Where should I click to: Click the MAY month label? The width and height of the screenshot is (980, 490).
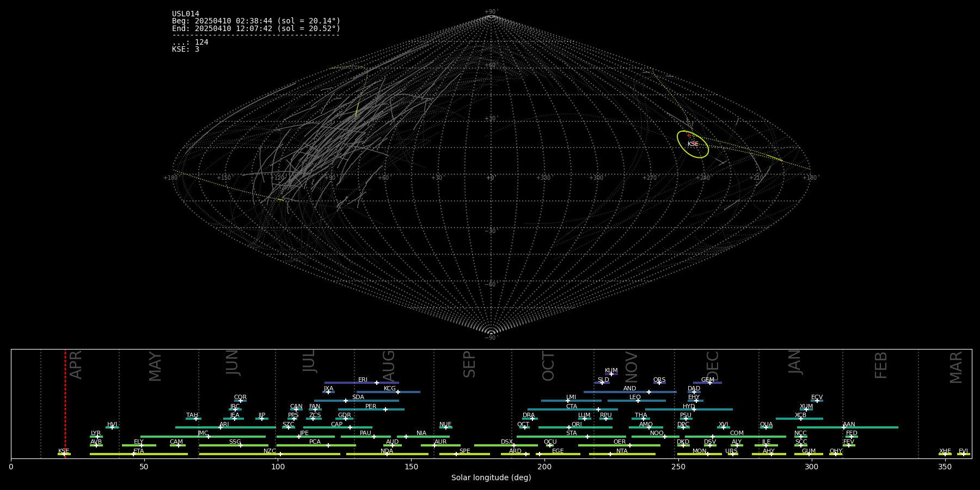click(x=155, y=366)
